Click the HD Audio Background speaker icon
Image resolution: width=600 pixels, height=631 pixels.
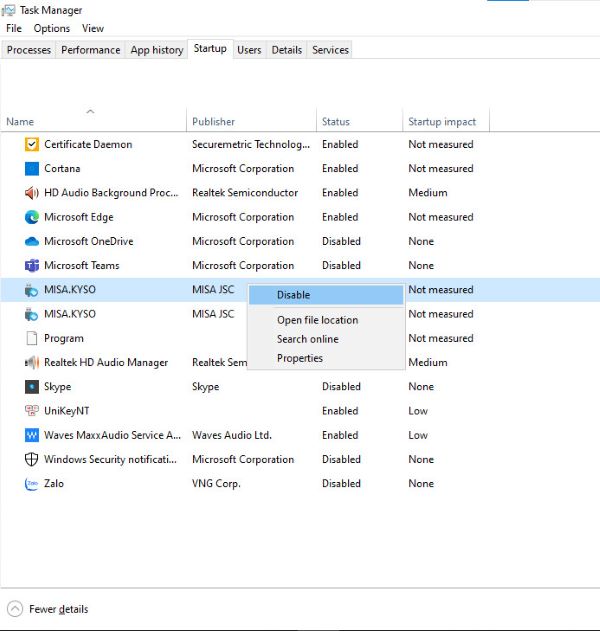coord(32,193)
